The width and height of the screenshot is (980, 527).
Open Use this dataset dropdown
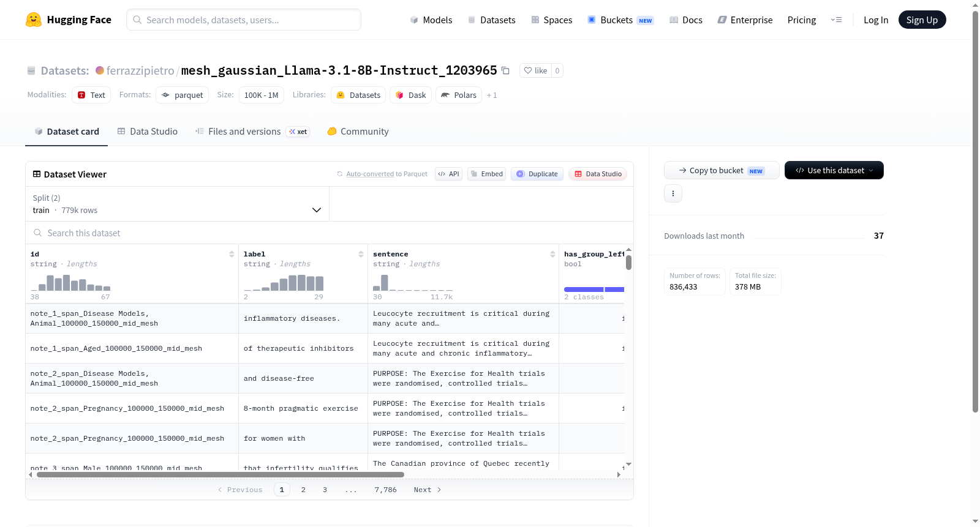834,170
